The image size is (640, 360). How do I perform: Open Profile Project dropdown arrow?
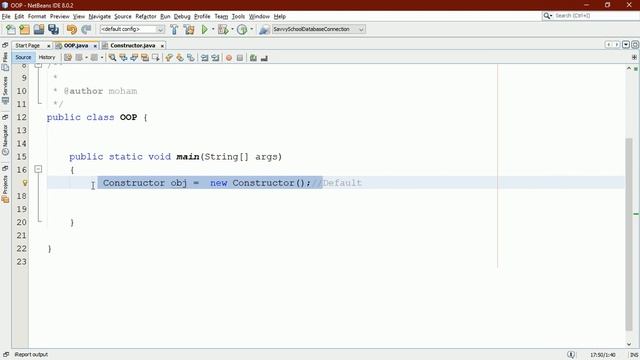point(251,29)
